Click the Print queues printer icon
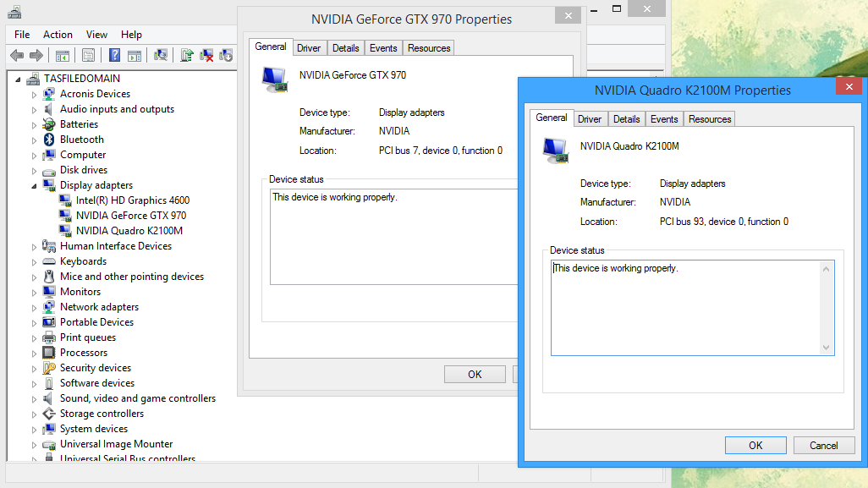Image resolution: width=868 pixels, height=488 pixels. pyautogui.click(x=49, y=337)
